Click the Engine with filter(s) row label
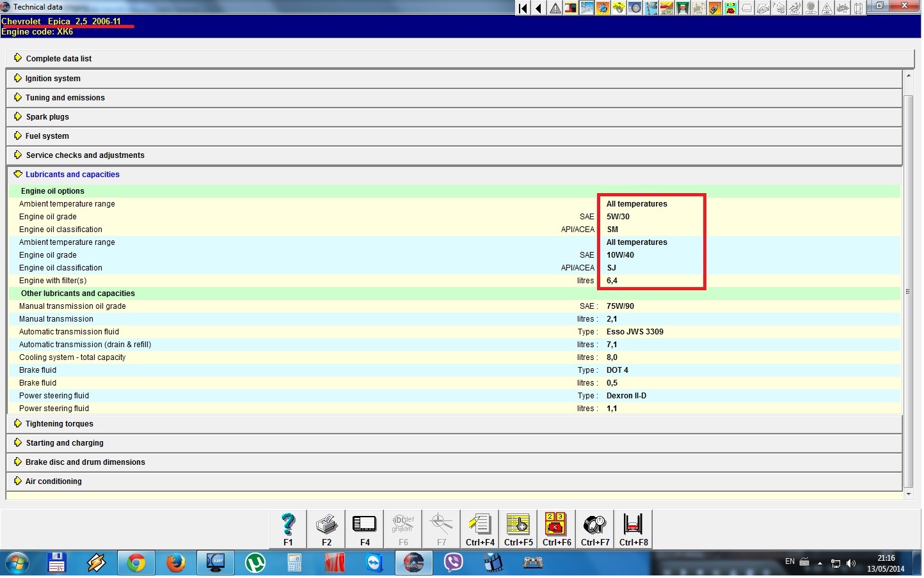Screen dimensions: 924x578 tap(52, 281)
